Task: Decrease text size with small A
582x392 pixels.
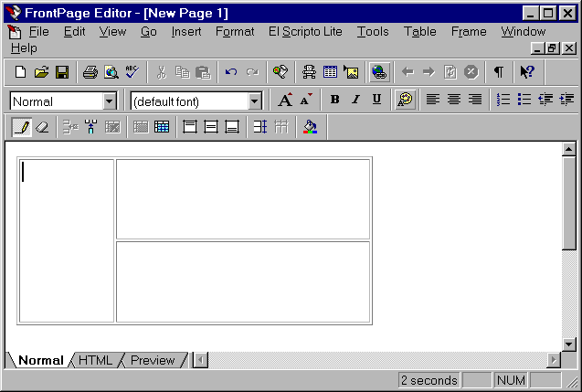Action: [x=306, y=100]
